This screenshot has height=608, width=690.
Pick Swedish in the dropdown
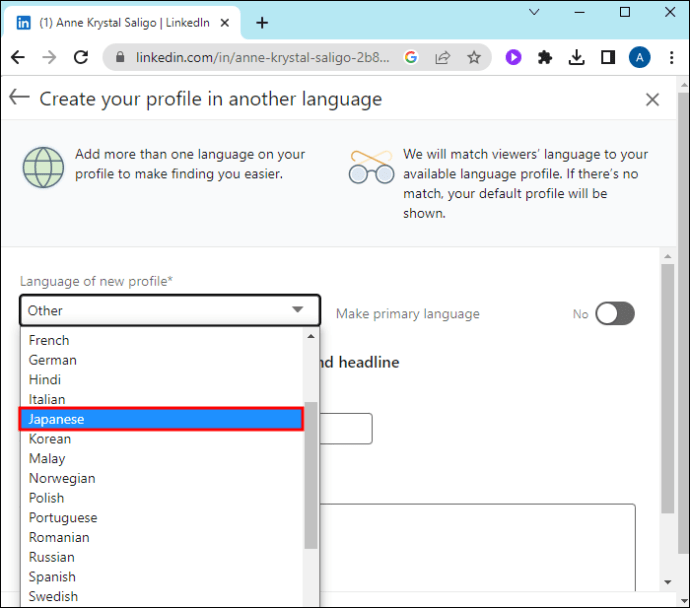[x=161, y=596]
